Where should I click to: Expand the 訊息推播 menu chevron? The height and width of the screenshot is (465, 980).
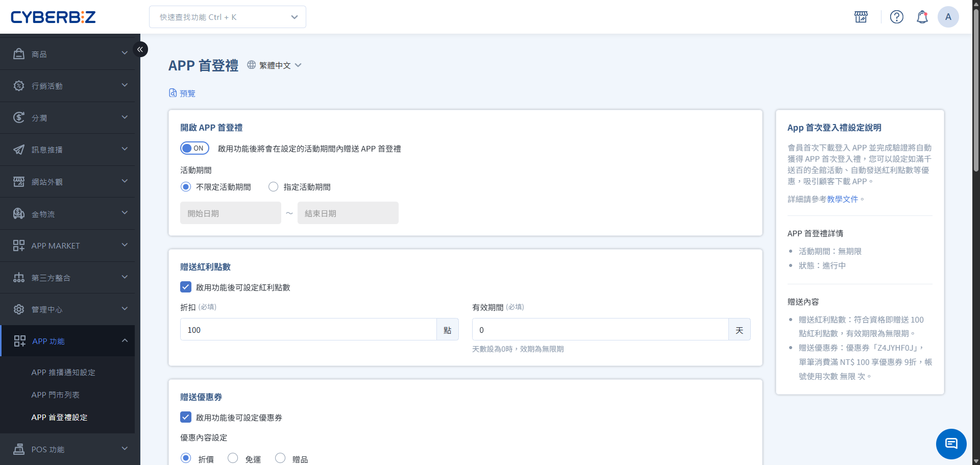tap(125, 149)
